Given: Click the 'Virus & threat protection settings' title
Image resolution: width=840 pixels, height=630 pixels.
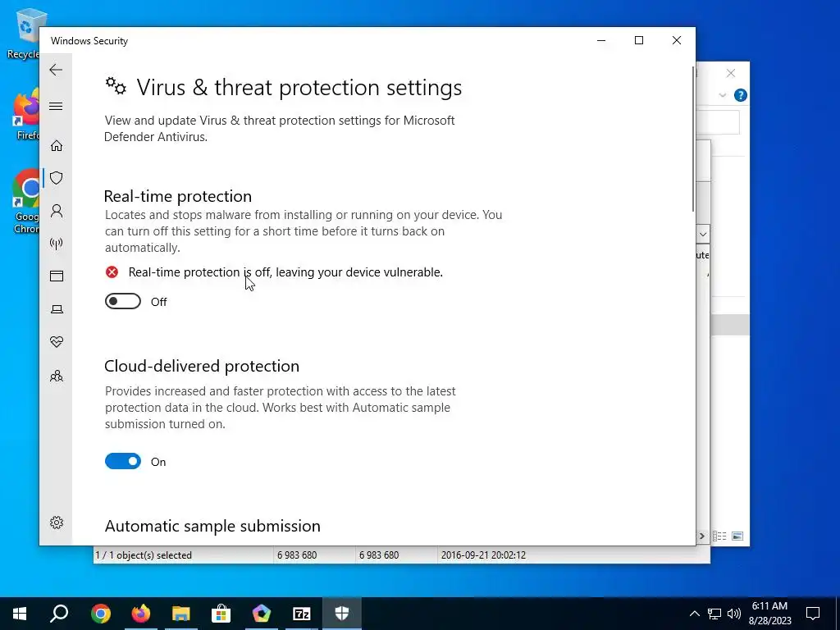Looking at the screenshot, I should [x=299, y=88].
